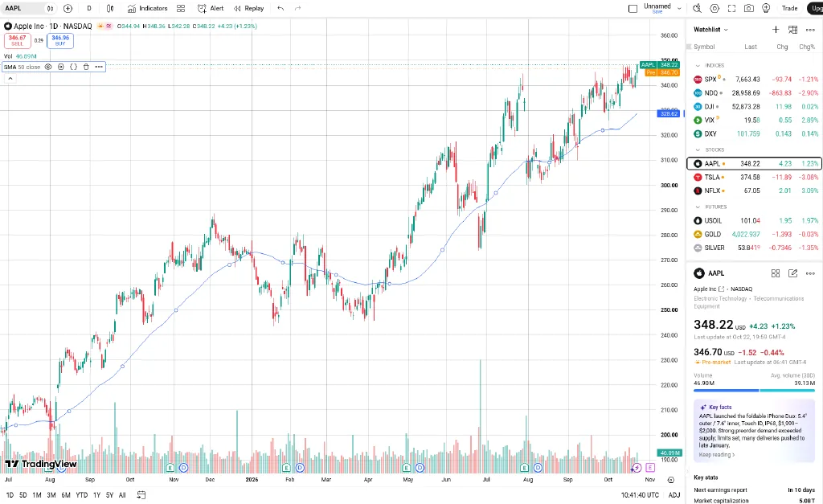Viewport: 823px width, 504px height.
Task: Open indicator templates grid icon
Action: 181,8
